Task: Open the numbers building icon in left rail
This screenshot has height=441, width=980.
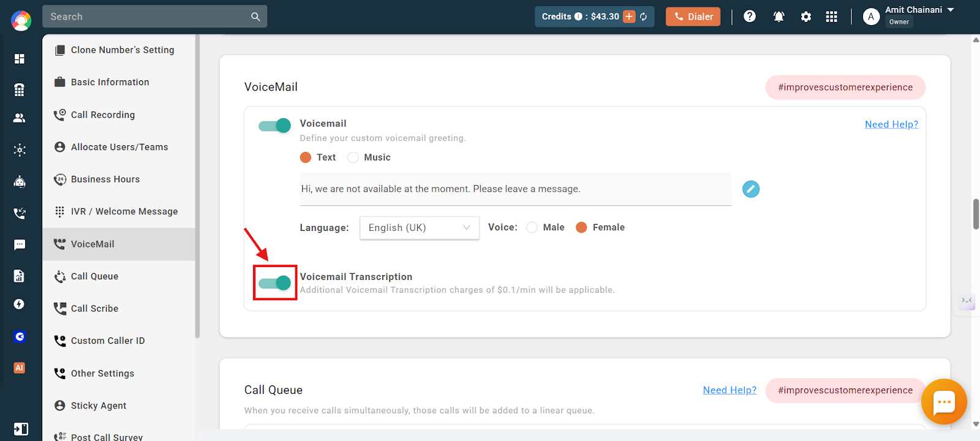Action: (x=20, y=90)
